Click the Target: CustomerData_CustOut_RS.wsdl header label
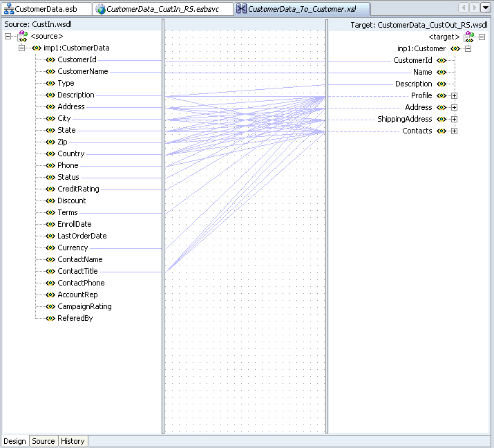The width and height of the screenshot is (494, 448). tap(419, 25)
